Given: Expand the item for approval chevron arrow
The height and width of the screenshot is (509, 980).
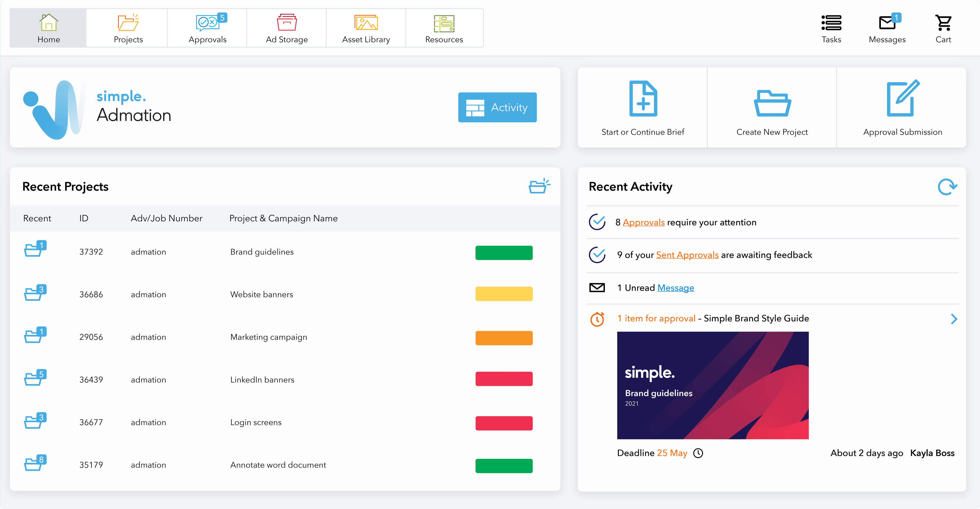Looking at the screenshot, I should [954, 319].
